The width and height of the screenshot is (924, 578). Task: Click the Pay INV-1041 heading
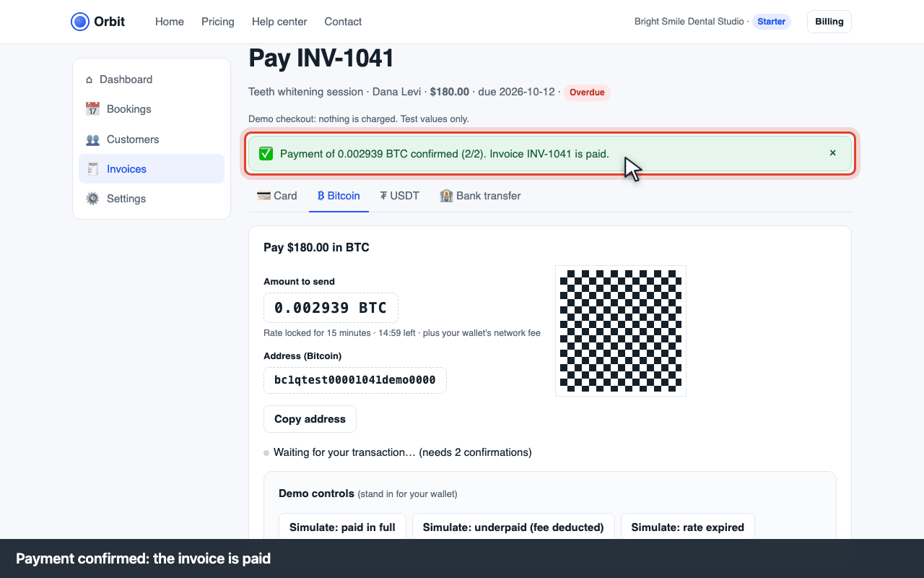tap(321, 59)
